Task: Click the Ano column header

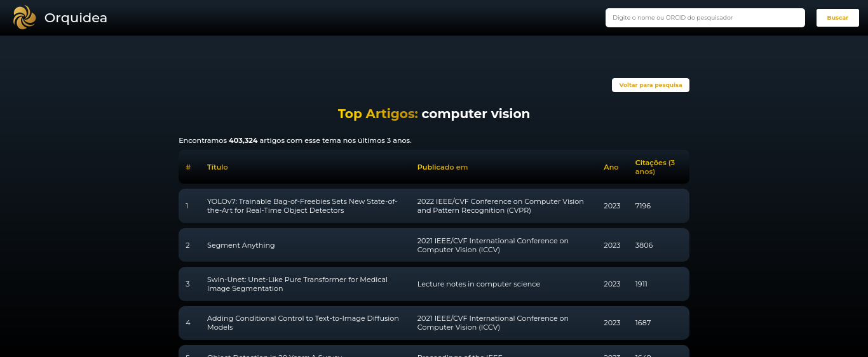Action: tap(611, 167)
